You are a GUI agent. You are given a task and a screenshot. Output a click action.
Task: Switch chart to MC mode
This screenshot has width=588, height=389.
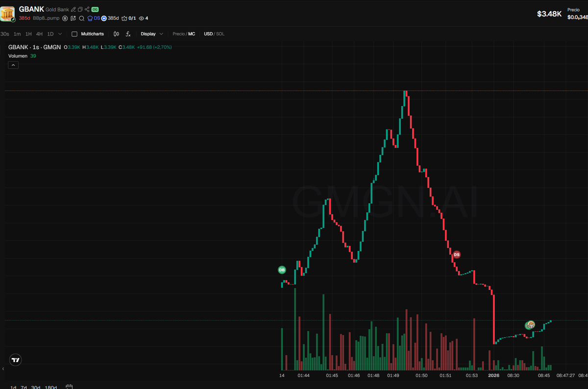click(x=192, y=34)
